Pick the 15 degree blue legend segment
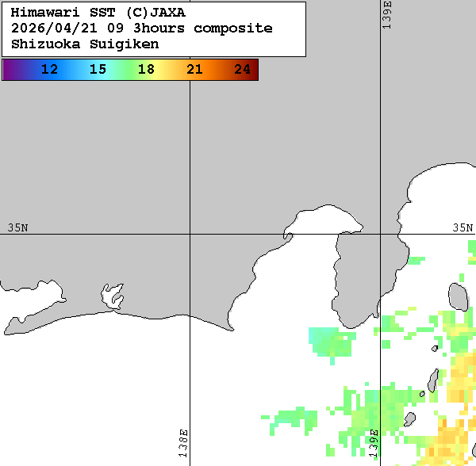The height and width of the screenshot is (466, 476). [98, 70]
